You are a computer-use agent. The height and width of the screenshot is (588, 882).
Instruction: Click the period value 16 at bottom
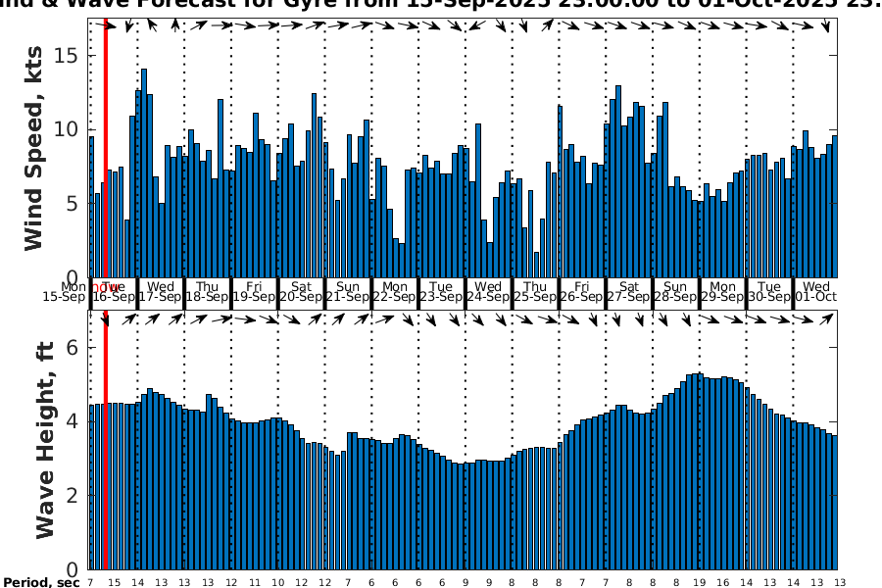tap(722, 583)
